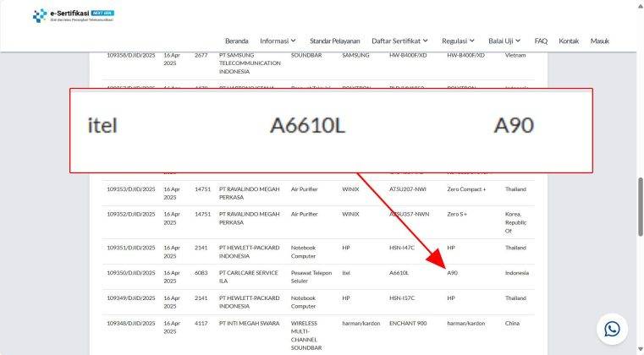Click 6083 code in itel row
This screenshot has width=644, height=355.
click(x=201, y=273)
